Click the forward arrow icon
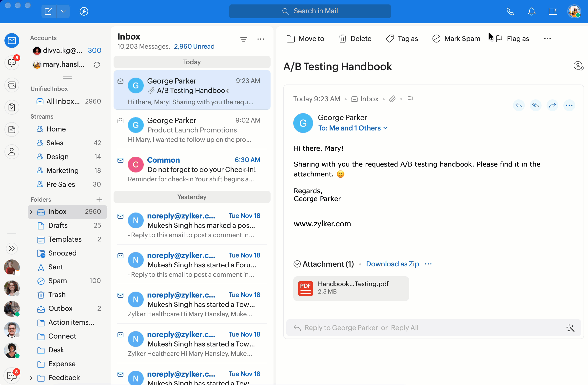Image resolution: width=588 pixels, height=385 pixels. (x=552, y=106)
